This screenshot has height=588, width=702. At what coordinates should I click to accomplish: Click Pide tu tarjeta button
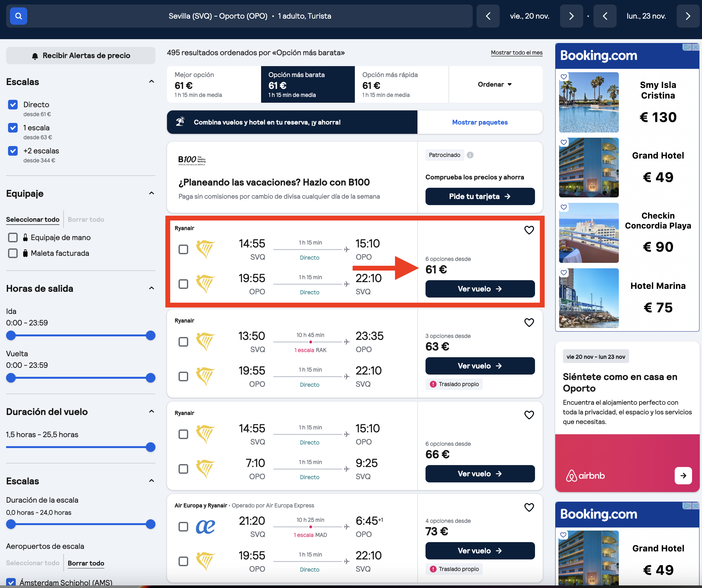pyautogui.click(x=480, y=196)
